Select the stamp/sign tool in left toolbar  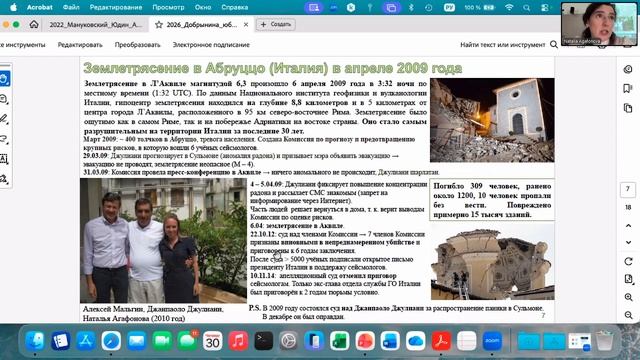(x=4, y=179)
